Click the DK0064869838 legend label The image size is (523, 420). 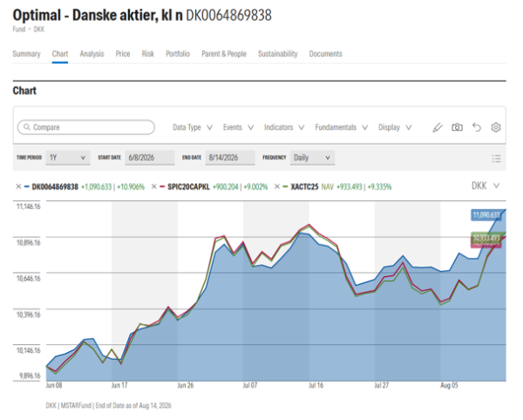pyautogui.click(x=55, y=186)
